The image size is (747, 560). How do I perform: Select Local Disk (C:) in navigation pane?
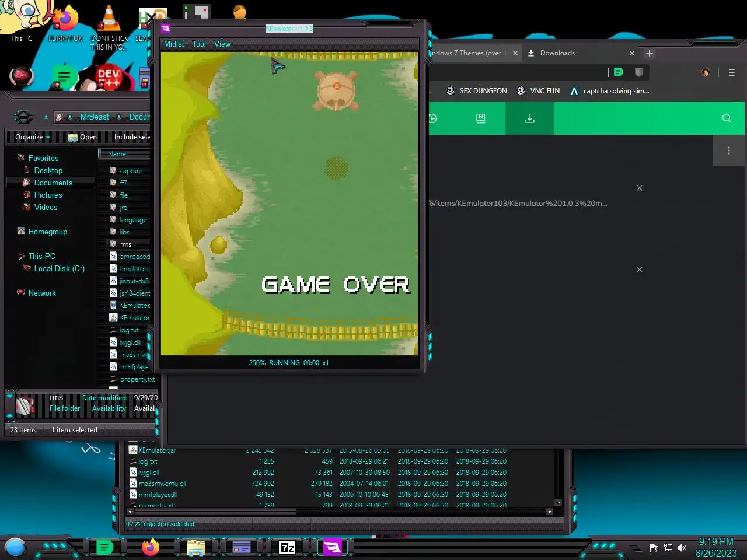[59, 268]
